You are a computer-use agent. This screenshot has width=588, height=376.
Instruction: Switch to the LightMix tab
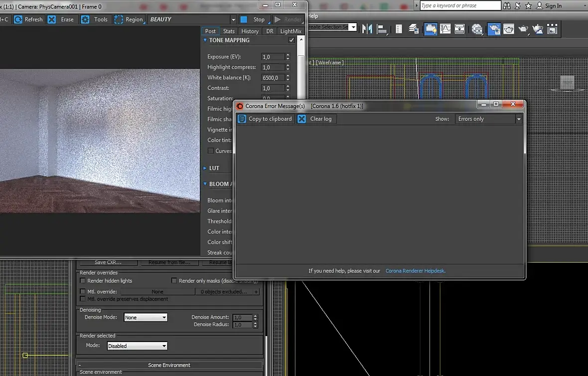point(291,31)
